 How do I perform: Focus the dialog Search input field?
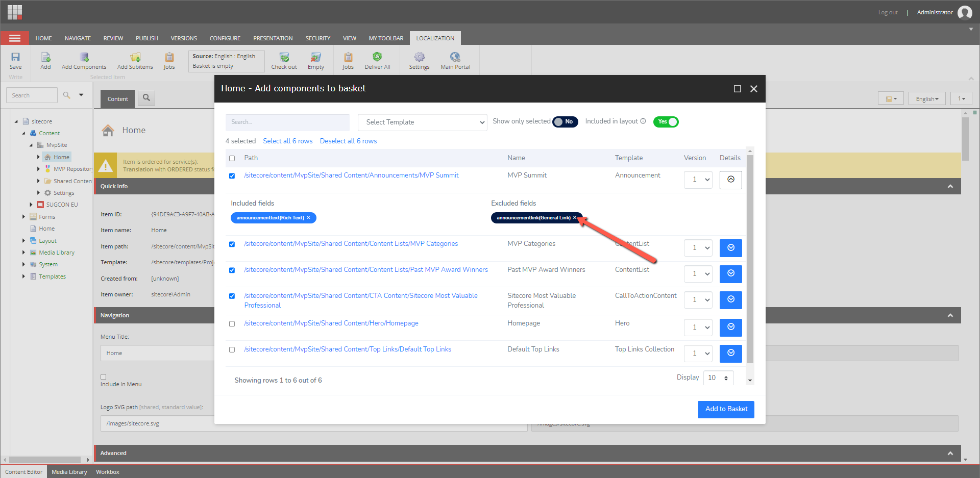tap(287, 122)
